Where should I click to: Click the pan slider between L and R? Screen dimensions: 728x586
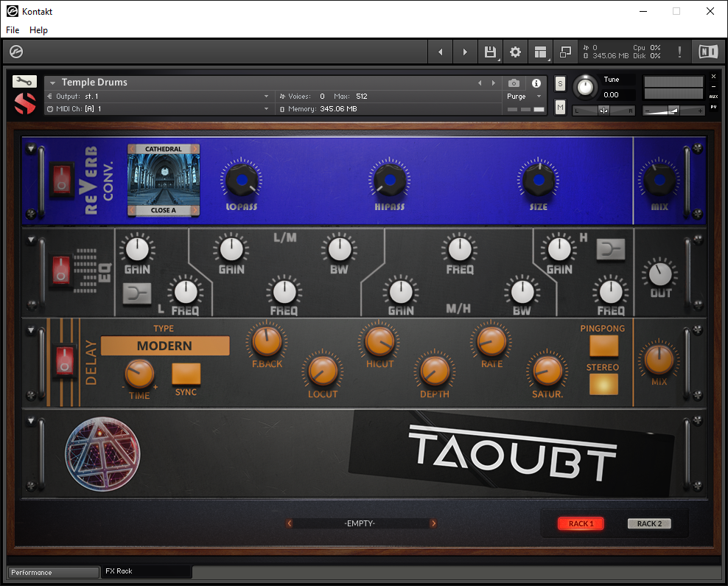603,111
